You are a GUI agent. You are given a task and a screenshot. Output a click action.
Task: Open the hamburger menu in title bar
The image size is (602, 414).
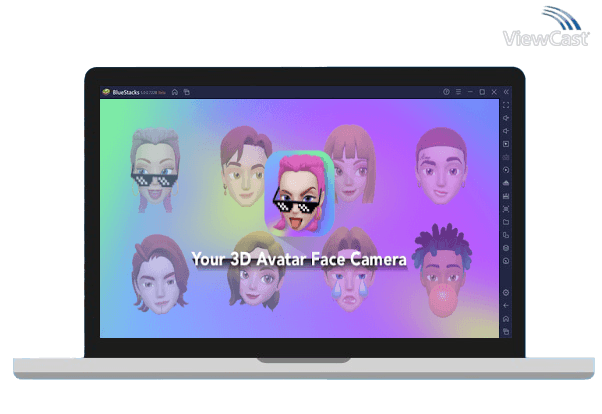(x=458, y=92)
